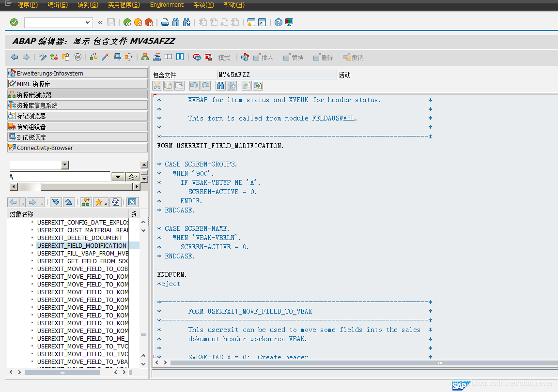Open the 实用程序(S) menu
558x392 pixels.
click(124, 5)
